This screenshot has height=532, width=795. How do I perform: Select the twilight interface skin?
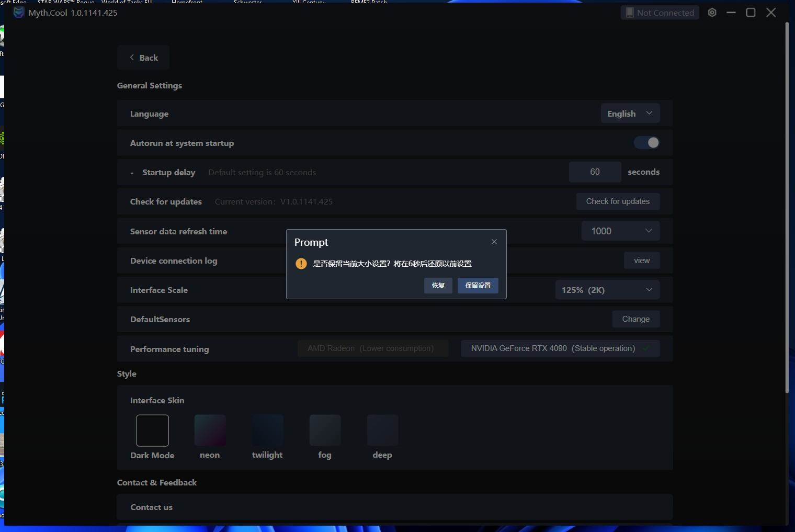pos(267,430)
